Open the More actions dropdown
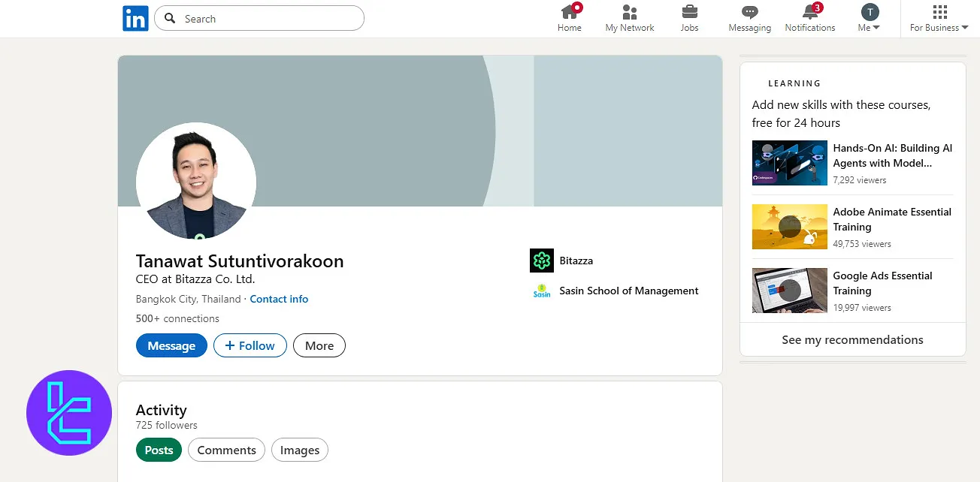Viewport: 980px width, 482px height. tap(319, 346)
